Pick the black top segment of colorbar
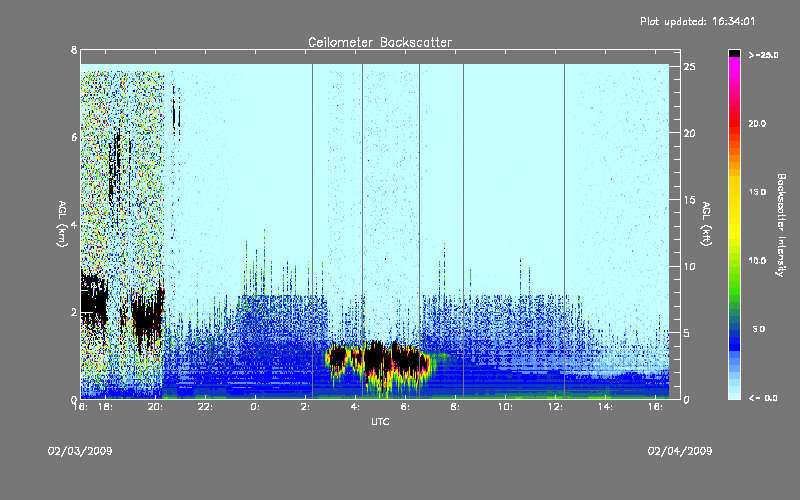Viewport: 800px width, 500px height. (x=734, y=53)
